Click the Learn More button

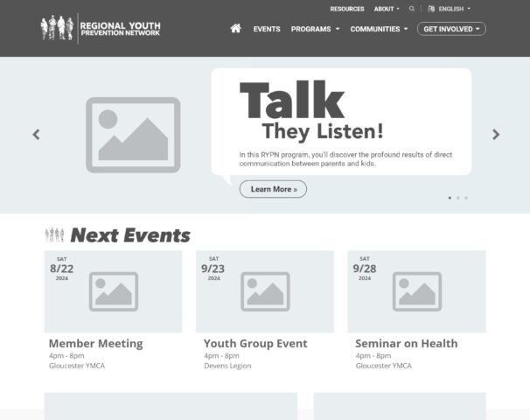tap(273, 189)
